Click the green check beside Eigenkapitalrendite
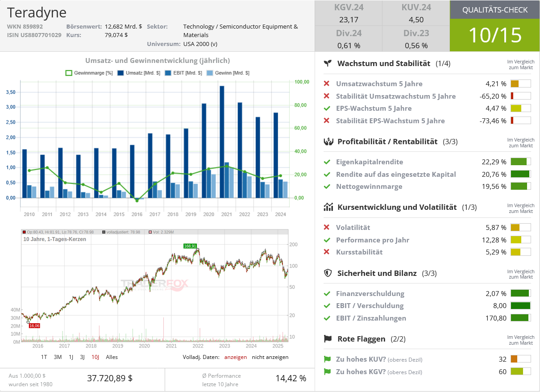Image resolution: width=540 pixels, height=392 pixels. click(327, 162)
